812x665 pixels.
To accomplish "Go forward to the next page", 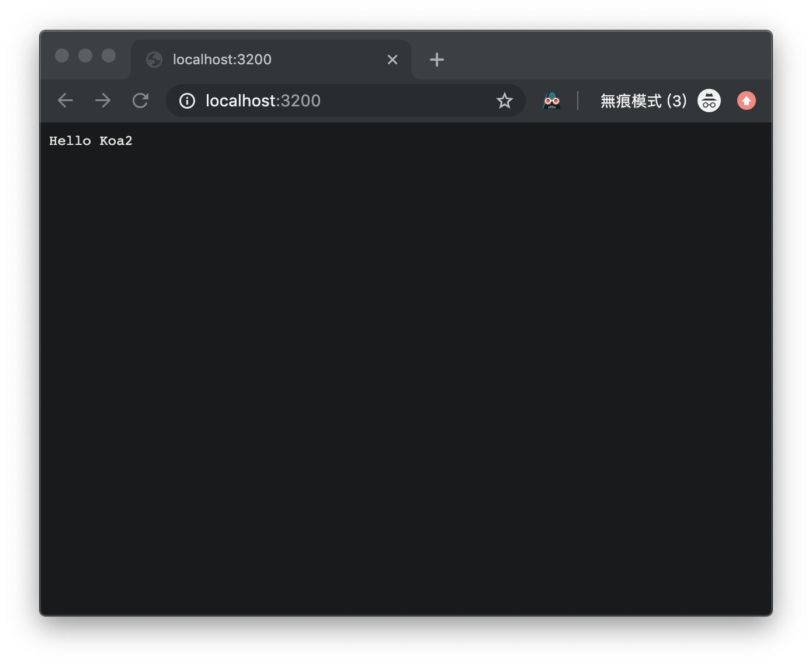I will point(103,101).
